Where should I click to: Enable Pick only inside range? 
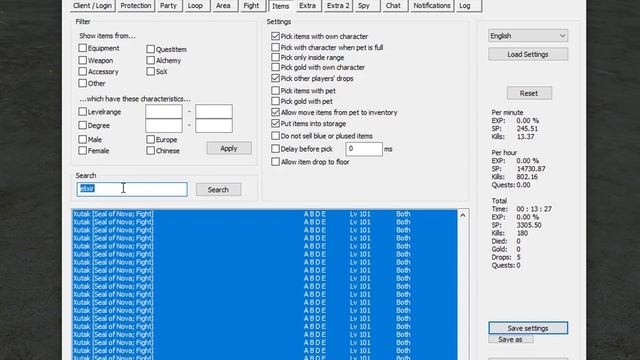(x=276, y=57)
